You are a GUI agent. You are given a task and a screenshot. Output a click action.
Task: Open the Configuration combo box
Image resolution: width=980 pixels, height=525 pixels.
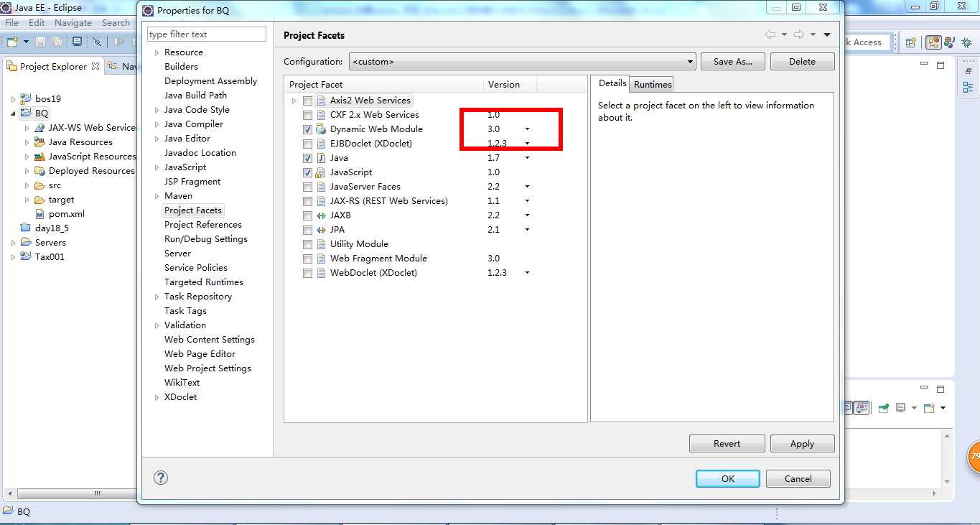pos(523,62)
